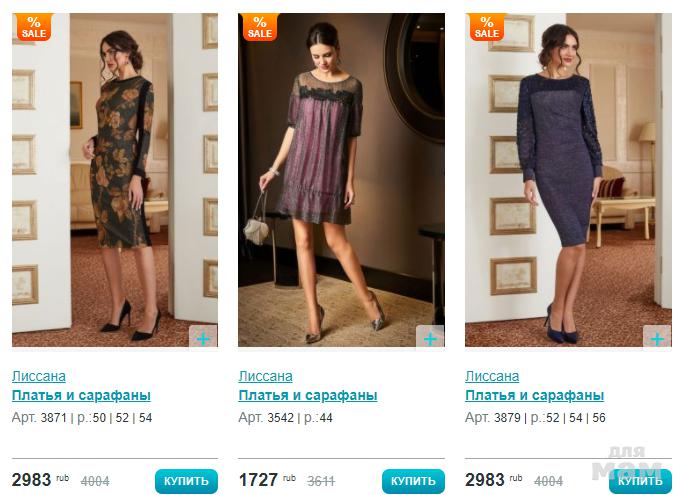
Task: Click the SALE badge on navy dress
Action: (x=487, y=27)
